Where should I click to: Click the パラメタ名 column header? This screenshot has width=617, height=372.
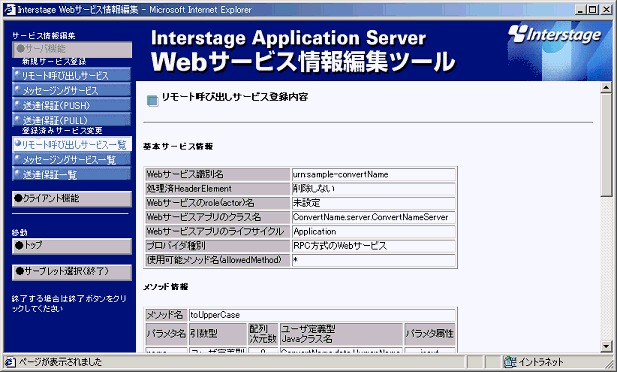tap(166, 334)
